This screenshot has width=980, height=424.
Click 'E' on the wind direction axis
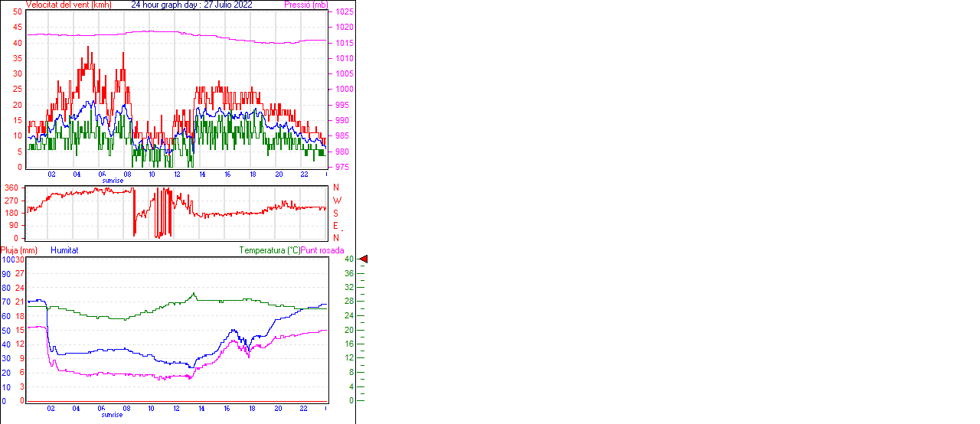pos(335,226)
